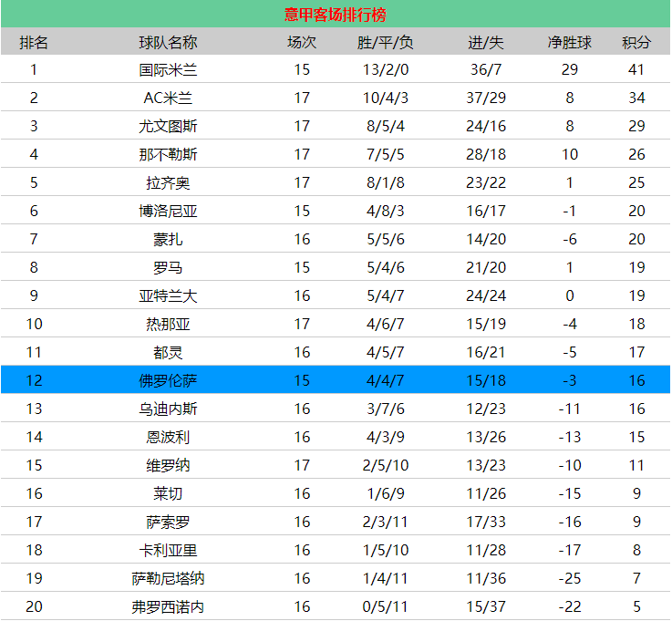
Task: Click the 罗马 team name
Action: (168, 267)
